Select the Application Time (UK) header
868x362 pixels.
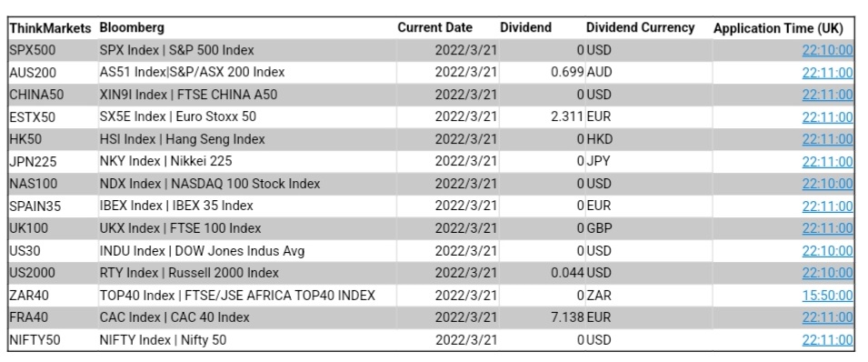coord(778,28)
